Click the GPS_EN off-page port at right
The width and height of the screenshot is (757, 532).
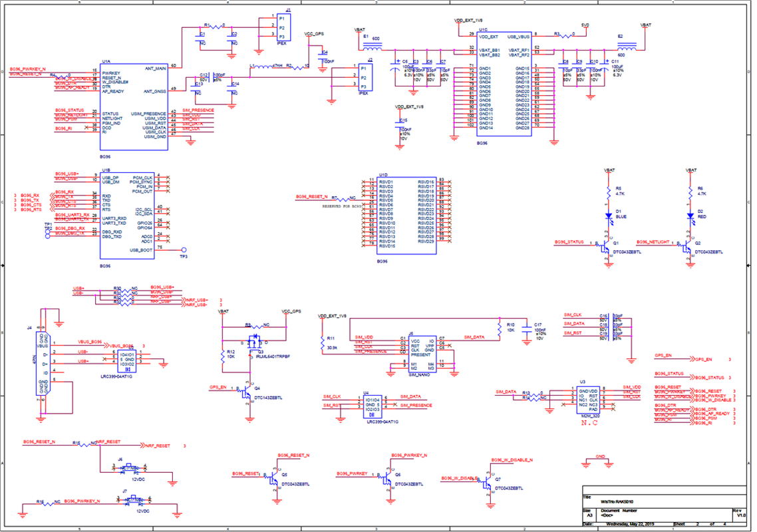coord(703,359)
